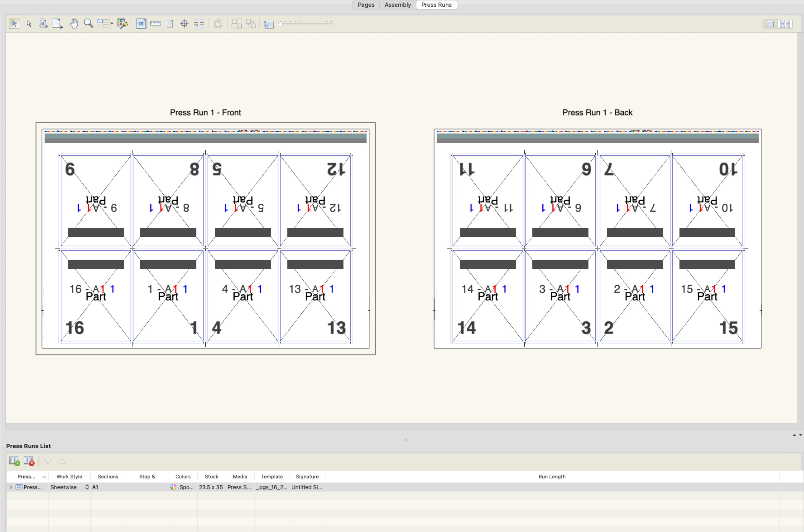This screenshot has width=804, height=532.
Task: Select the blue selection arrow tool
Action: point(14,23)
